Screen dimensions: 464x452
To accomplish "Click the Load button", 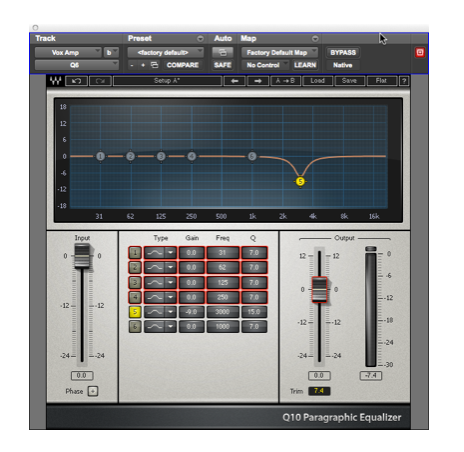I will (318, 81).
